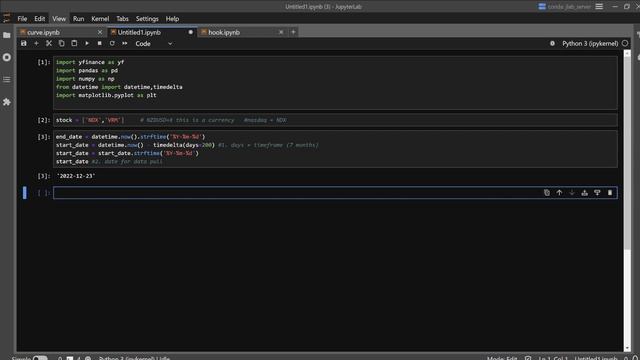Screen dimensions: 640x360
Task: Select the output text '2022-12-23'
Action: click(x=76, y=176)
